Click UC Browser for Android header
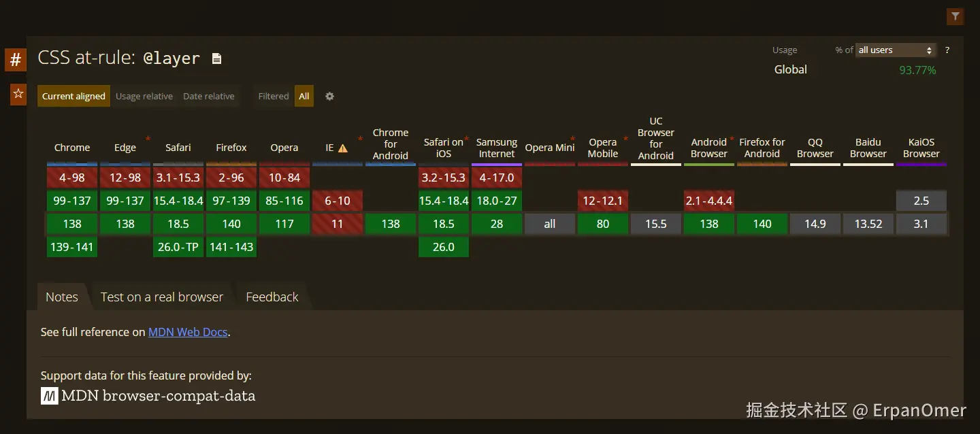Screen dimensions: 980x434 [656, 139]
